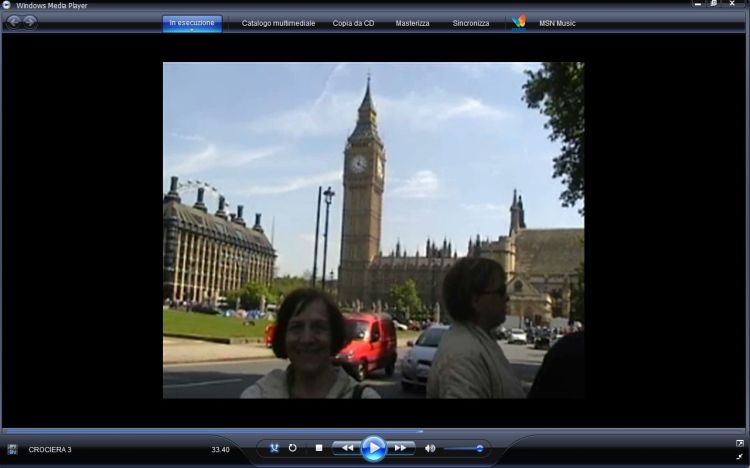Switch to full screen view icon
This screenshot has width=750, height=468.
point(740,442)
